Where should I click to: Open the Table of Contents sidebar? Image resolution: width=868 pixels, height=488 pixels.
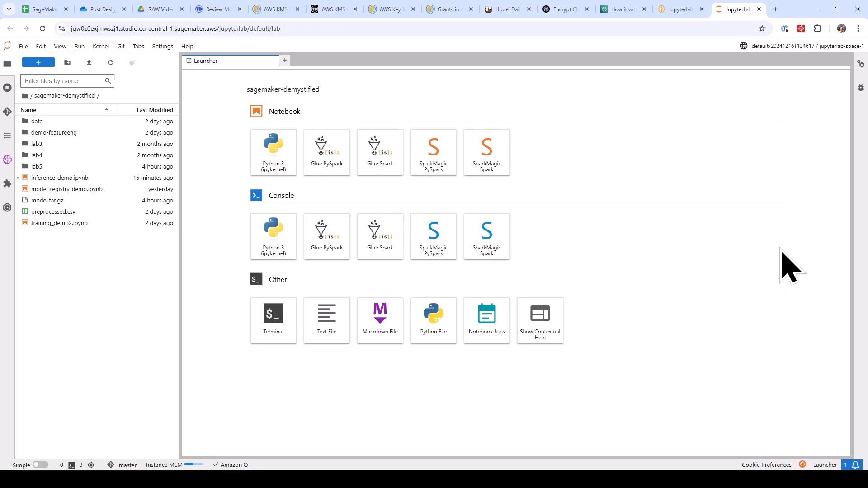tap(7, 136)
